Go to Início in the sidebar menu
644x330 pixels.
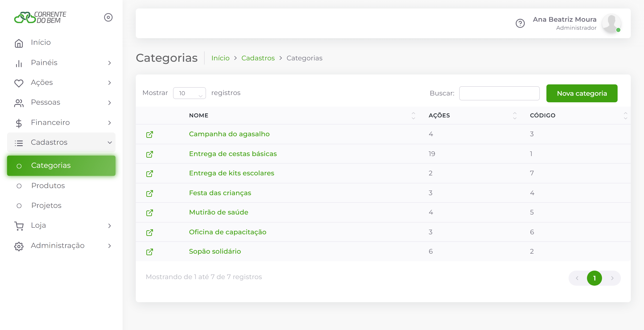pyautogui.click(x=41, y=42)
